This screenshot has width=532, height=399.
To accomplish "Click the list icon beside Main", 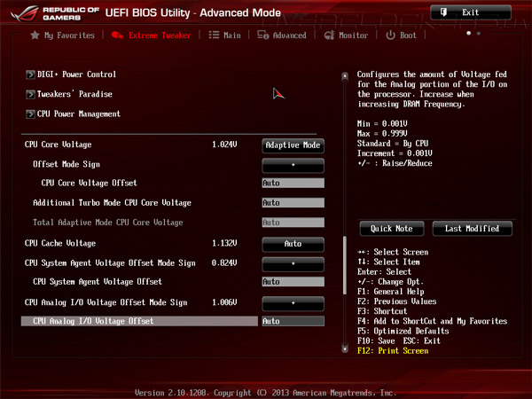I will point(214,35).
